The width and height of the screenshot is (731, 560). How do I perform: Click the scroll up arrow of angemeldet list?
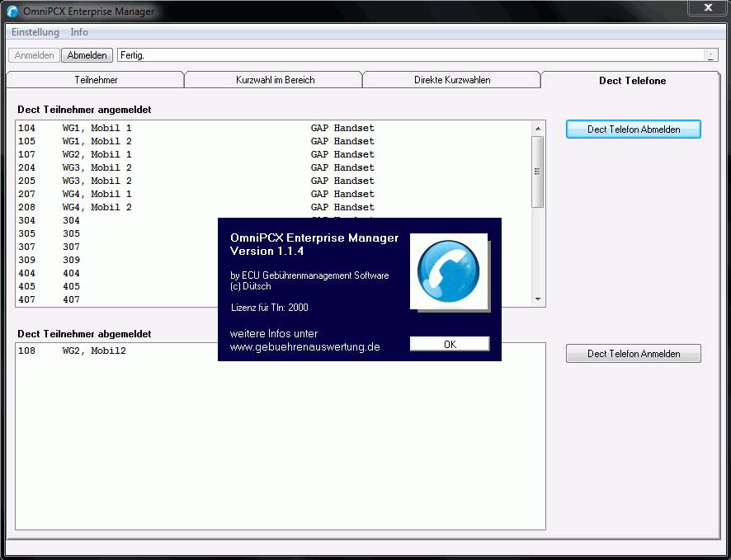[538, 129]
